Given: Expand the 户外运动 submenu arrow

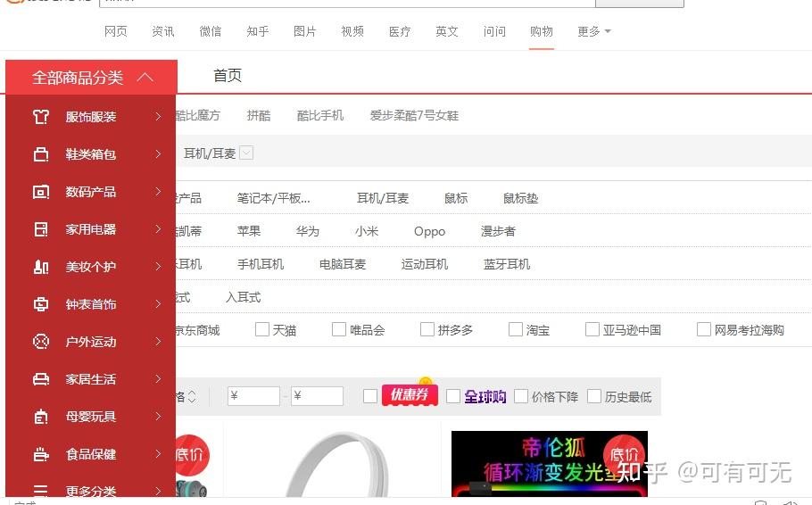Looking at the screenshot, I should [158, 341].
